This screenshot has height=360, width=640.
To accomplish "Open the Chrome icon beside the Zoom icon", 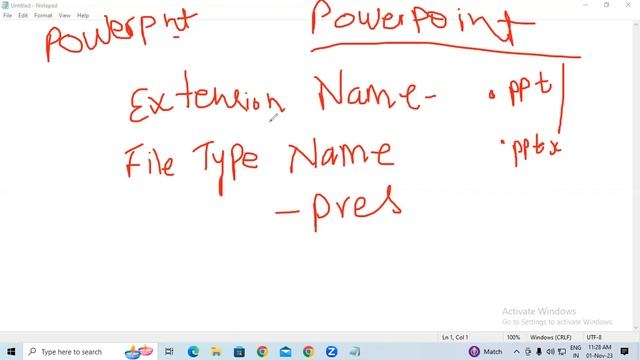I will (309, 351).
